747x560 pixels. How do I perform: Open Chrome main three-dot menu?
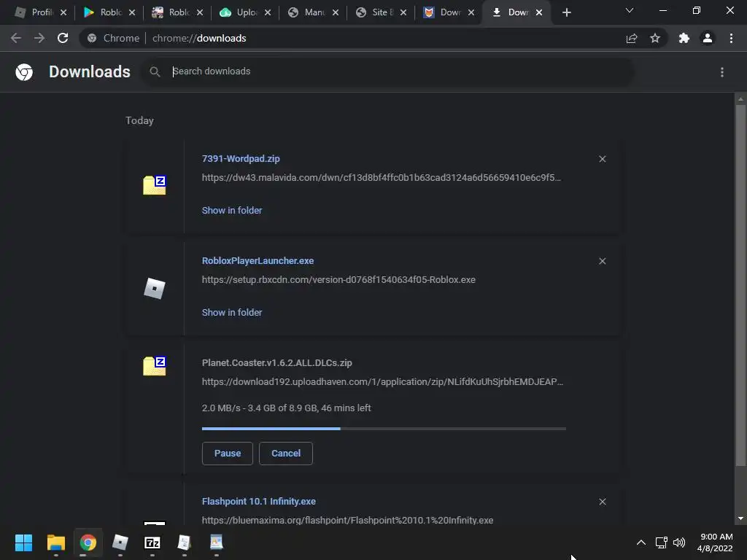coord(731,38)
